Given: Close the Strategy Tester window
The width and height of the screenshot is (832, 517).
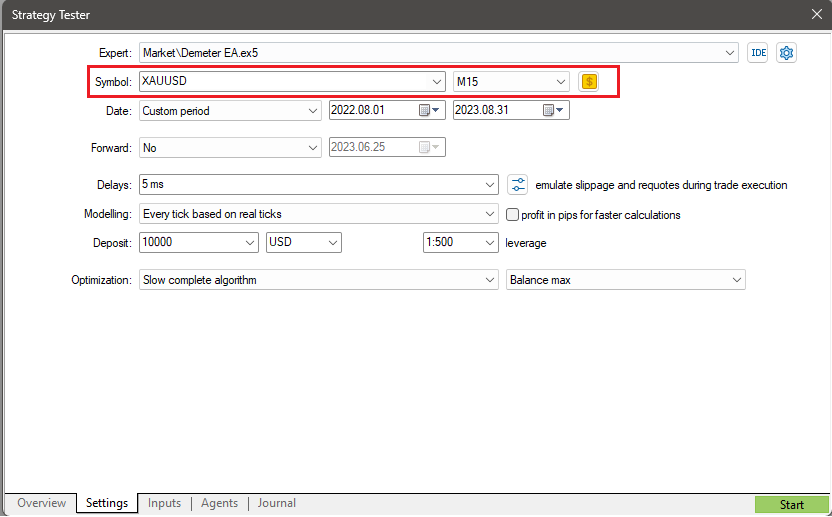Looking at the screenshot, I should tap(817, 14).
